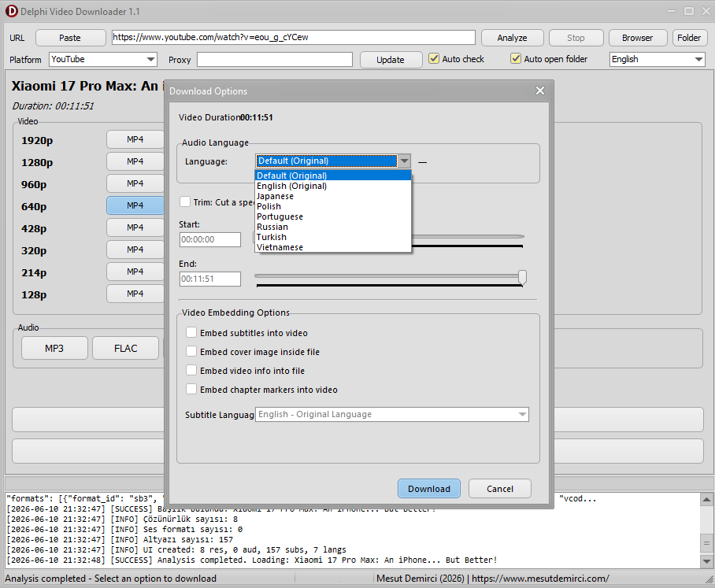
Task: Click the log scrollbar up arrow
Action: (x=706, y=500)
